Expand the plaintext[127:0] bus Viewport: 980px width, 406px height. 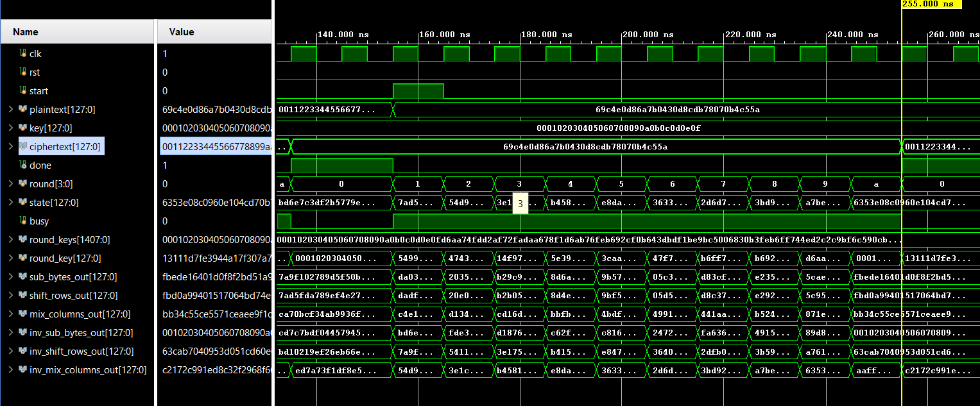click(10, 110)
